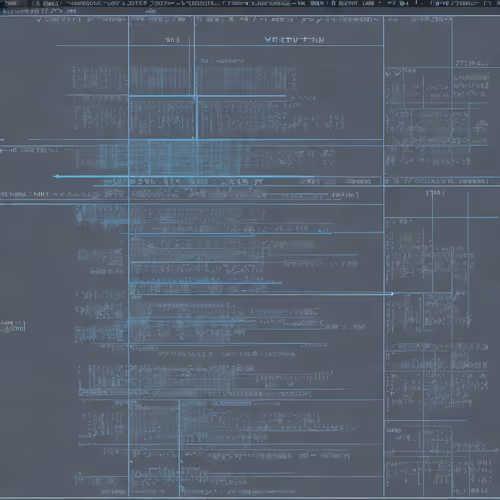Viewport: 500px width, 500px height.
Task: Click the diamond marker ending the bright blue line
Action: pos(58,176)
